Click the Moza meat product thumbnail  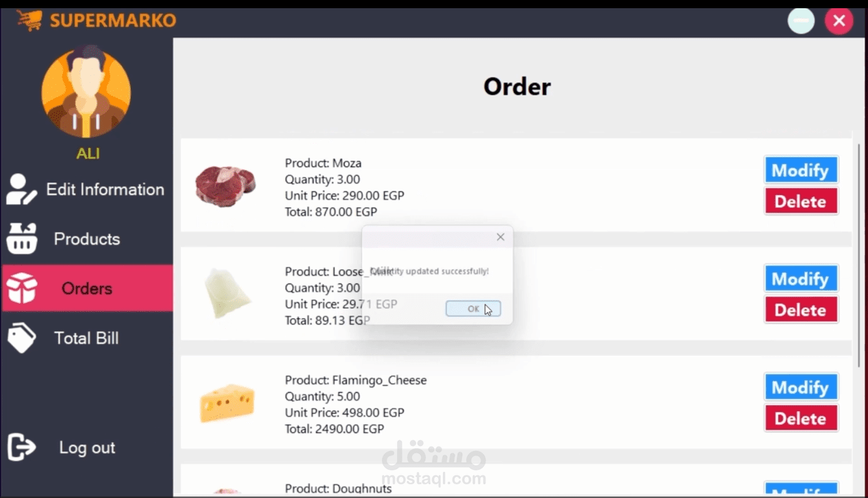(x=225, y=185)
